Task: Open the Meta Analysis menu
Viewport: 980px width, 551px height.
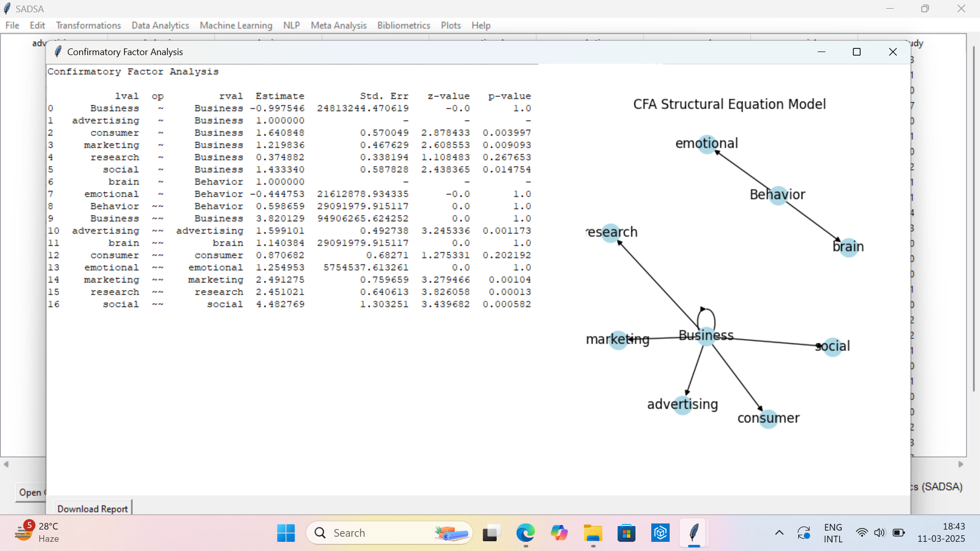Action: pyautogui.click(x=338, y=26)
